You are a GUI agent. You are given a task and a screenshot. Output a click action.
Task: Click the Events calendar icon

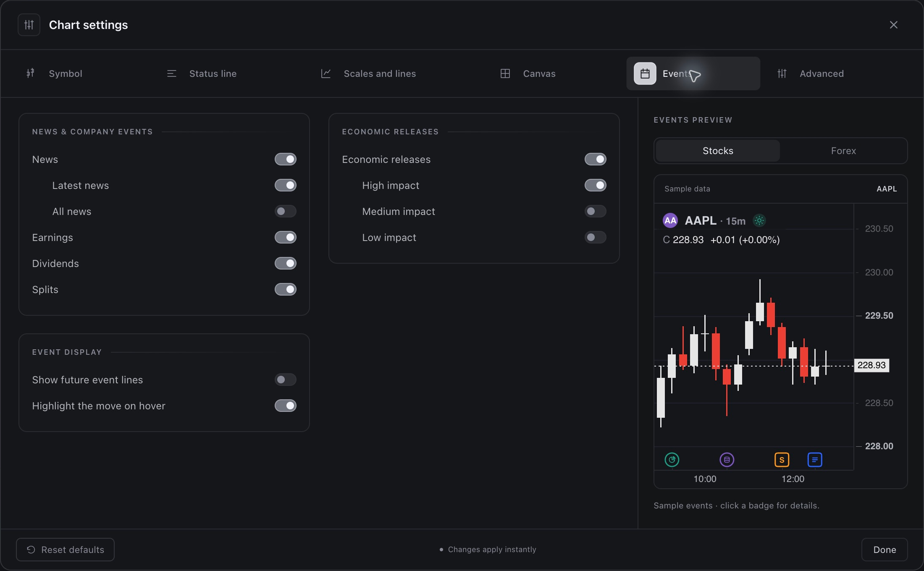pos(645,73)
